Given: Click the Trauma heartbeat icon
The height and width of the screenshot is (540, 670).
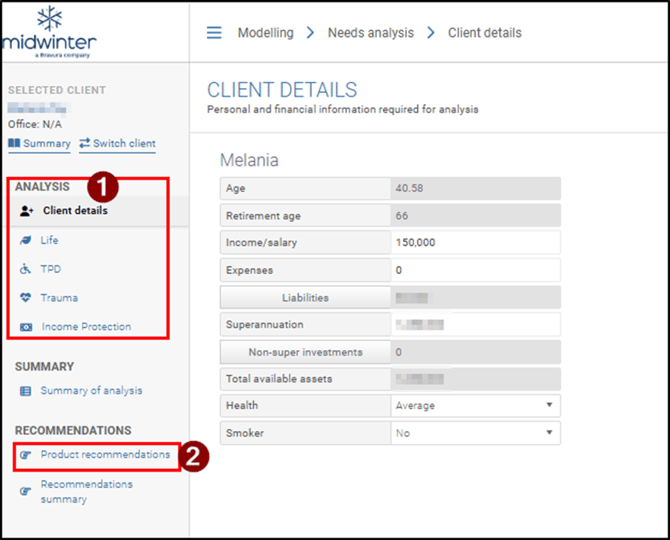Looking at the screenshot, I should (x=26, y=298).
